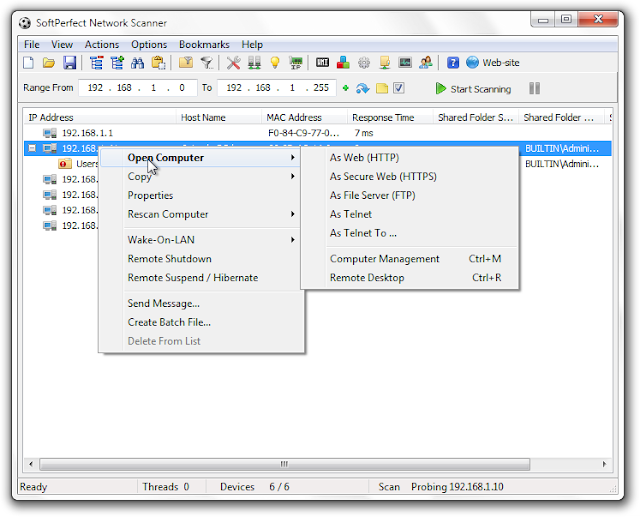Open the Bookmarks menu
Screen dimensions: 640x517
click(204, 44)
